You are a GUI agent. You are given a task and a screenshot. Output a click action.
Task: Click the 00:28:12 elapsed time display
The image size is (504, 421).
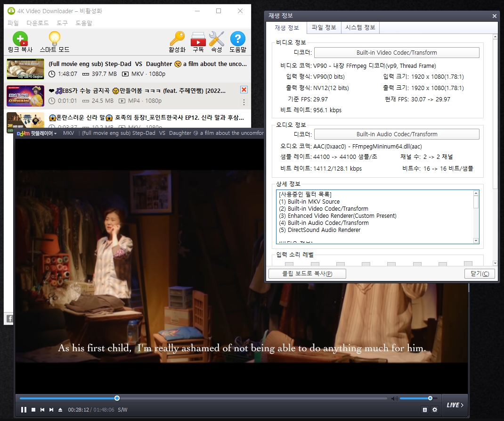[79, 410]
